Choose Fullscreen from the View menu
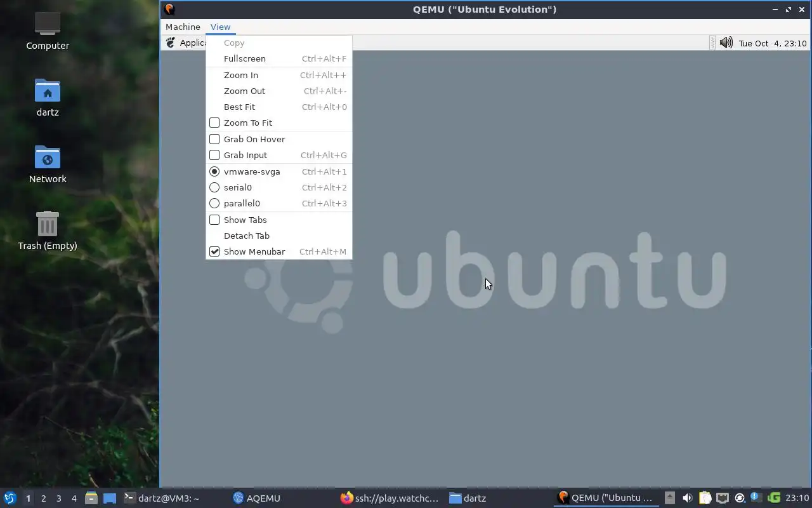812x508 pixels. [x=278, y=58]
